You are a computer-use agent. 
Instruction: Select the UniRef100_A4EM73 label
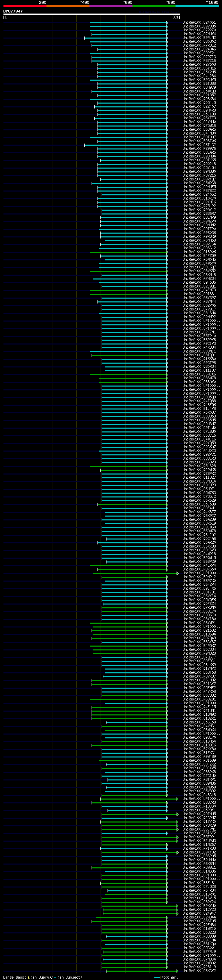tap(199, 290)
